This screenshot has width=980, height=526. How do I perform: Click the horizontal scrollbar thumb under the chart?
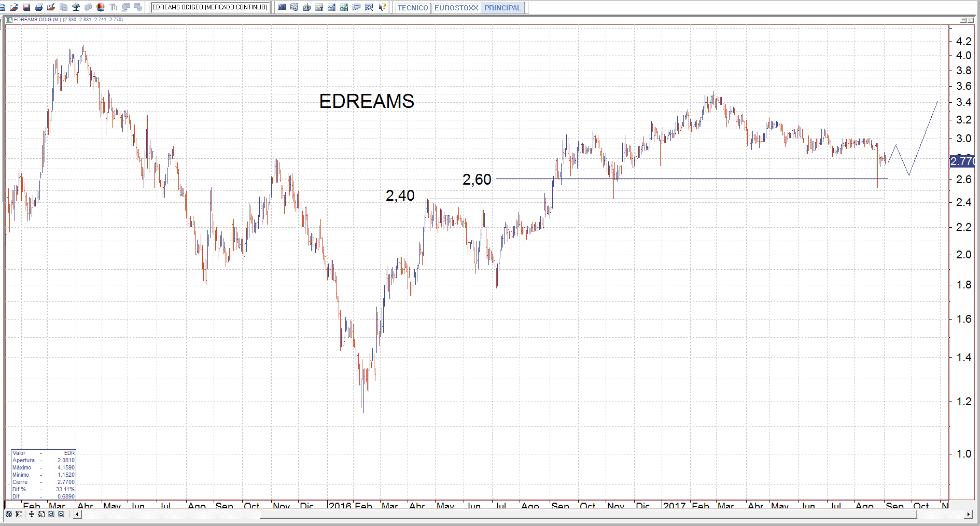tap(588, 514)
